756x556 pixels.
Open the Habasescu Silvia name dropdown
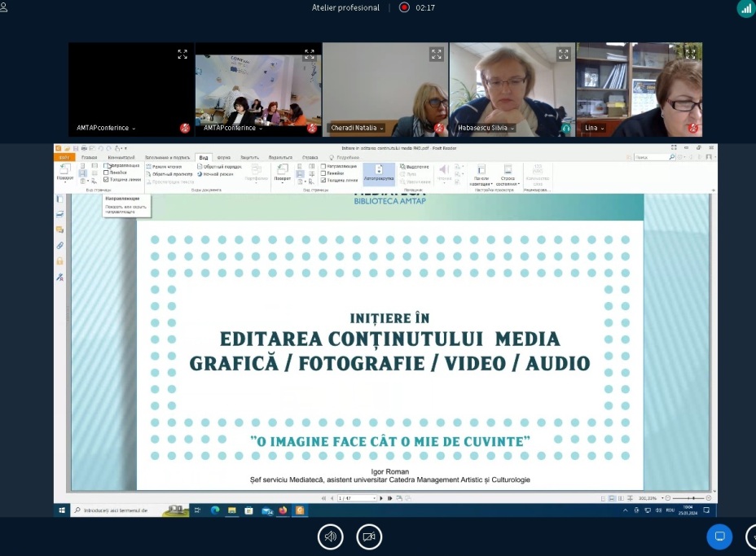click(486, 128)
